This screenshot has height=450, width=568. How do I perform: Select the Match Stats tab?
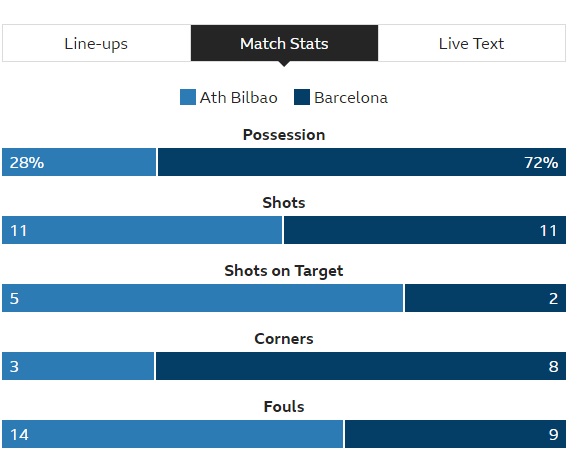tap(284, 43)
